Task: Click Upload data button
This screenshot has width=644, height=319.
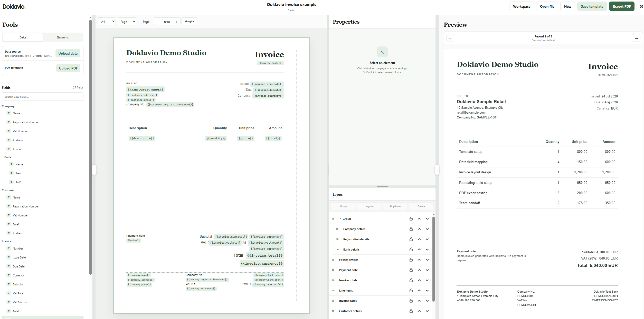Action: tap(68, 53)
